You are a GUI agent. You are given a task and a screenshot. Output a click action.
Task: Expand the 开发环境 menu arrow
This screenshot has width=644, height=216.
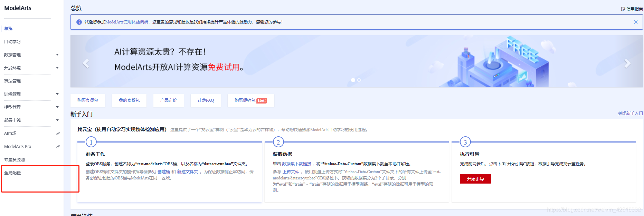(57, 68)
